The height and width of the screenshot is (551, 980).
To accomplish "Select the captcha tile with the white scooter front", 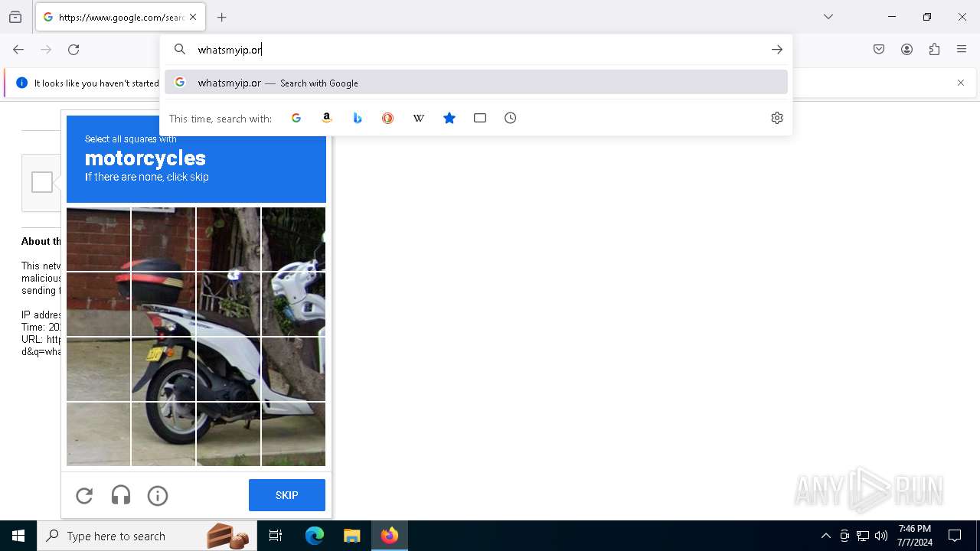I will (293, 304).
